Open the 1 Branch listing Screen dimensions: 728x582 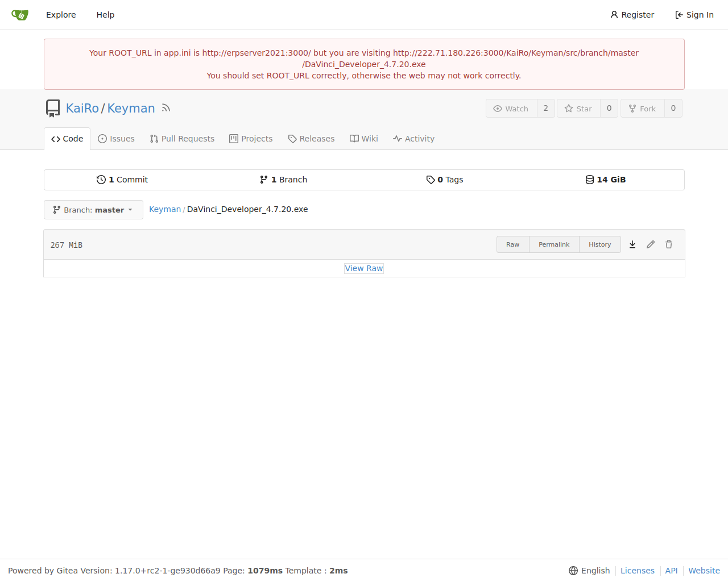[283, 180]
